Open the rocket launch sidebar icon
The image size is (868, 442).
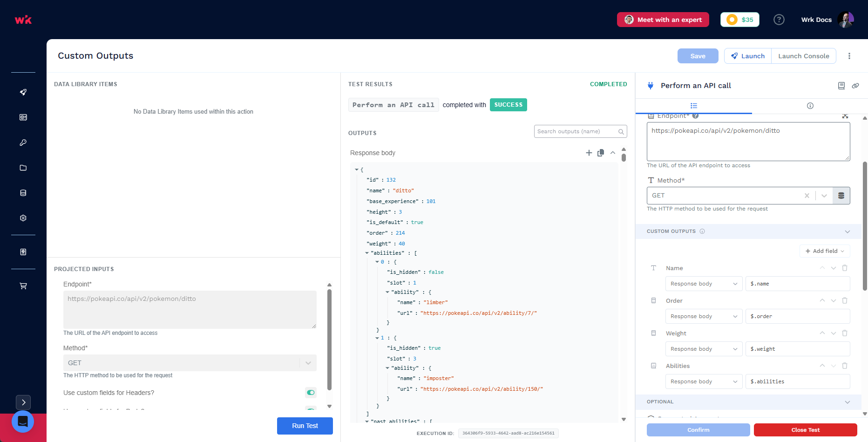(x=23, y=92)
